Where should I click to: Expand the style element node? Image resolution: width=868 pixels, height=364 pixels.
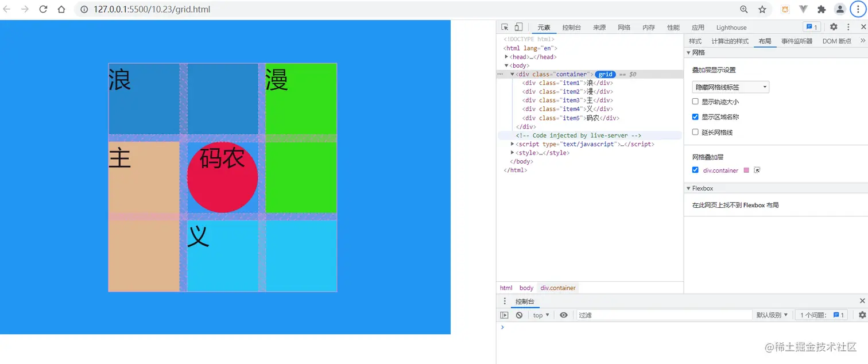pos(513,153)
